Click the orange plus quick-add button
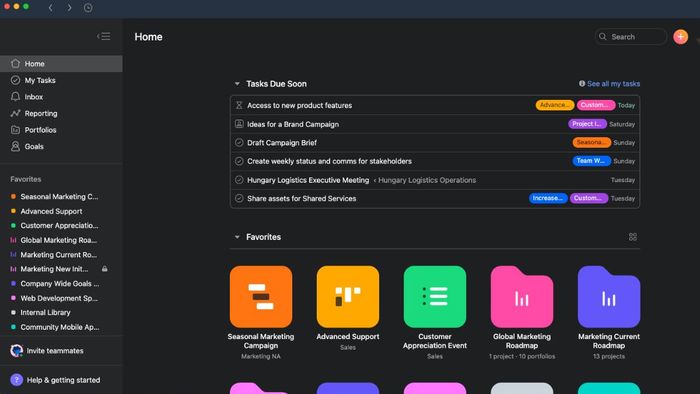Image resolution: width=700 pixels, height=394 pixels. (680, 37)
